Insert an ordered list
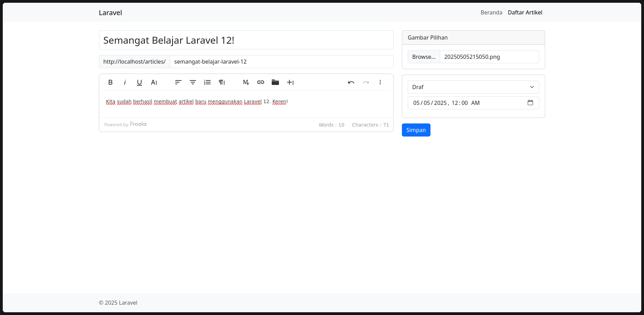 coord(207,82)
